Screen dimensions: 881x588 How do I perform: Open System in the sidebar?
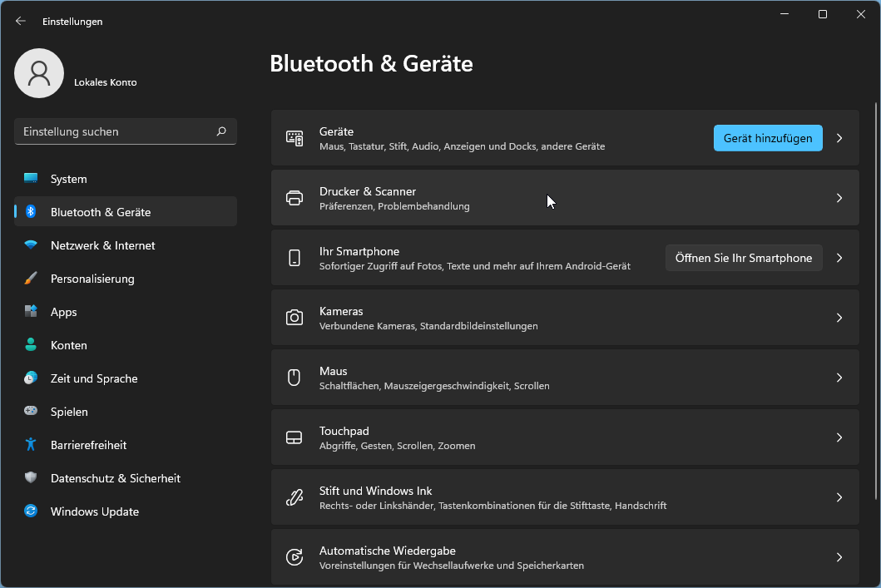pos(68,179)
